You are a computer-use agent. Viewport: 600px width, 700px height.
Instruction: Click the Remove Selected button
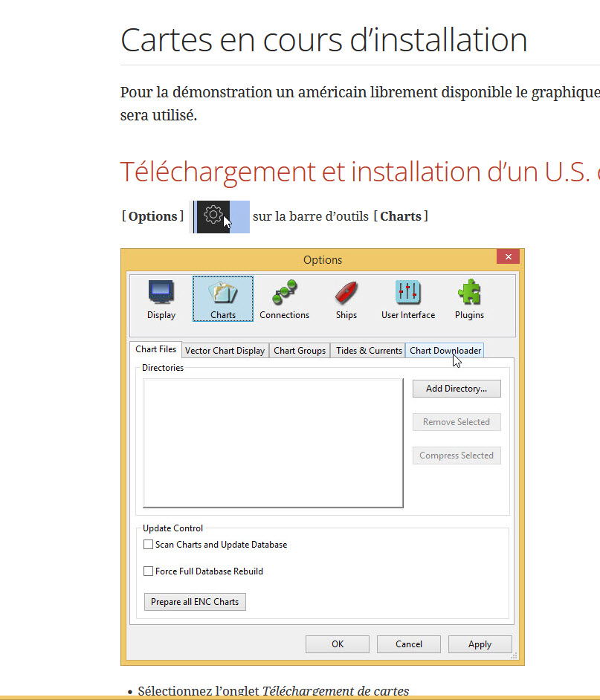coord(457,422)
